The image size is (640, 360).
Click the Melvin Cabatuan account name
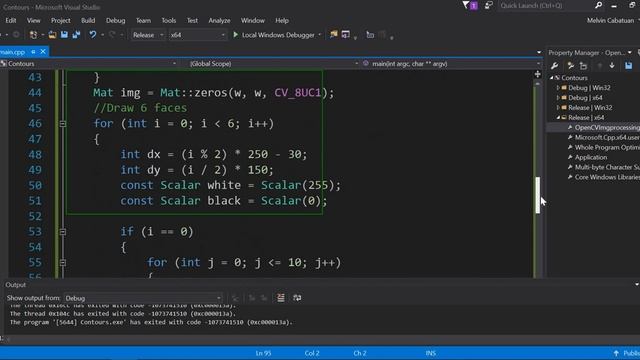tap(610, 20)
